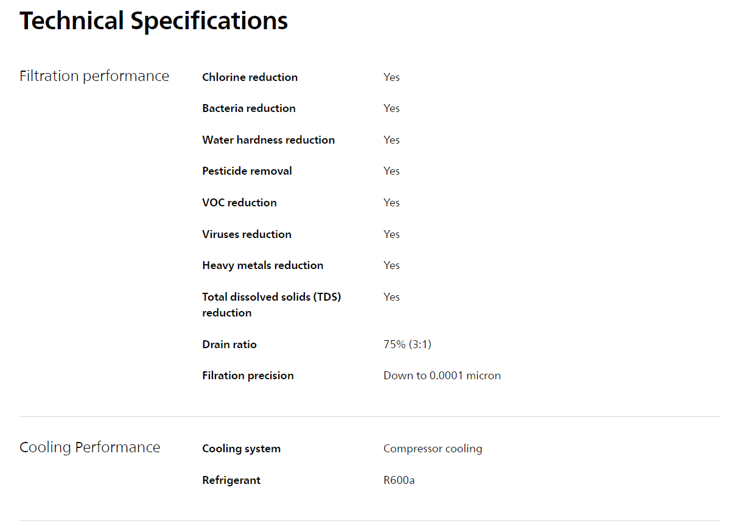Click the R600a refrigerant value
756x532 pixels.
point(399,480)
